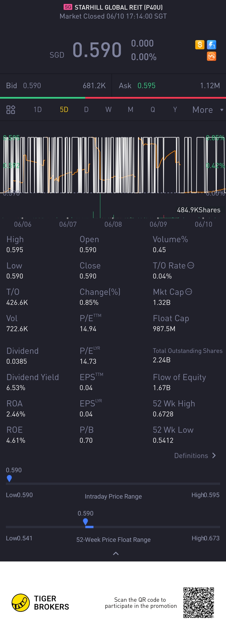226x644 pixels.
Task: Open Definitions via the right chevron
Action: click(214, 456)
